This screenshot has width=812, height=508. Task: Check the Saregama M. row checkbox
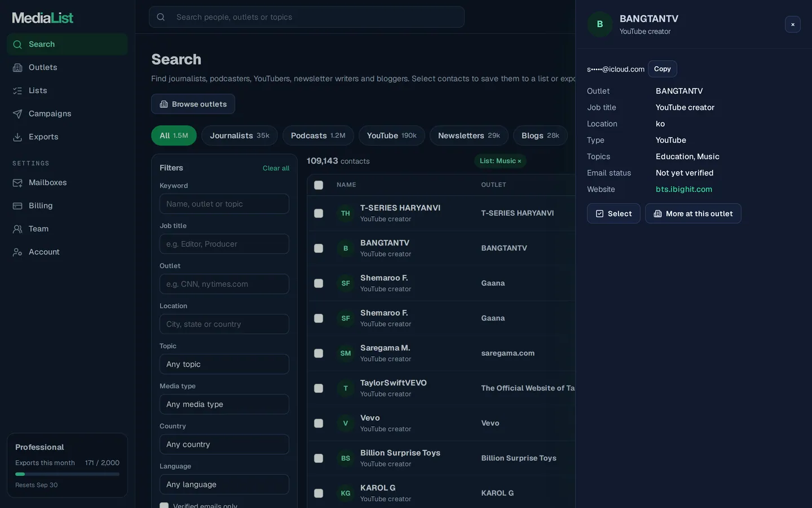tap(319, 353)
